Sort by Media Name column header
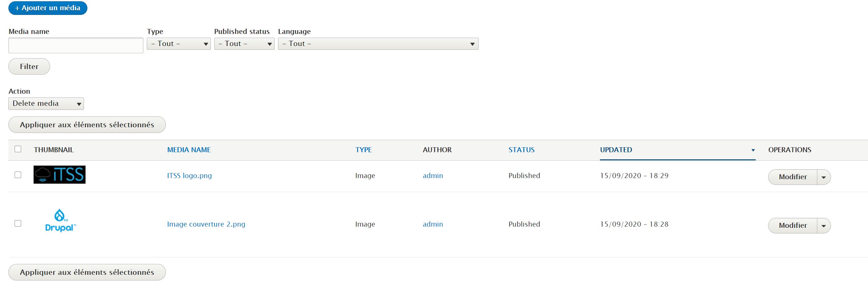The image size is (868, 287). click(x=189, y=150)
